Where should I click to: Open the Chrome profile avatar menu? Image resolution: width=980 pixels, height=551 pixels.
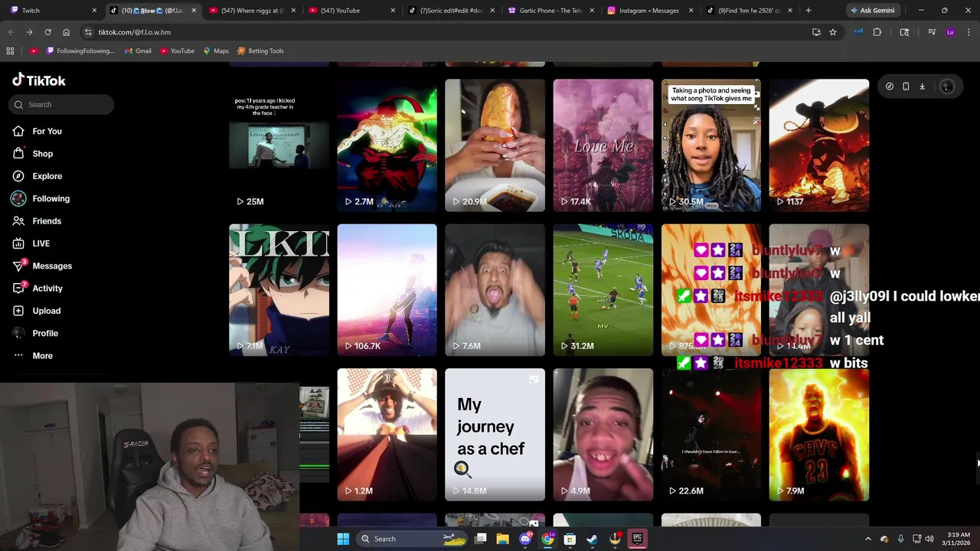pyautogui.click(x=950, y=32)
